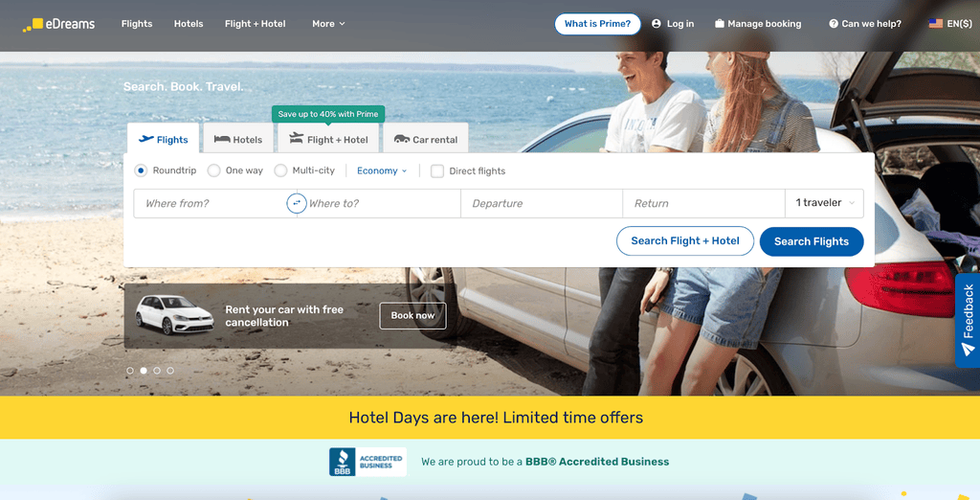This screenshot has height=500, width=980.
Task: Click the US flag language icon
Action: (x=935, y=24)
